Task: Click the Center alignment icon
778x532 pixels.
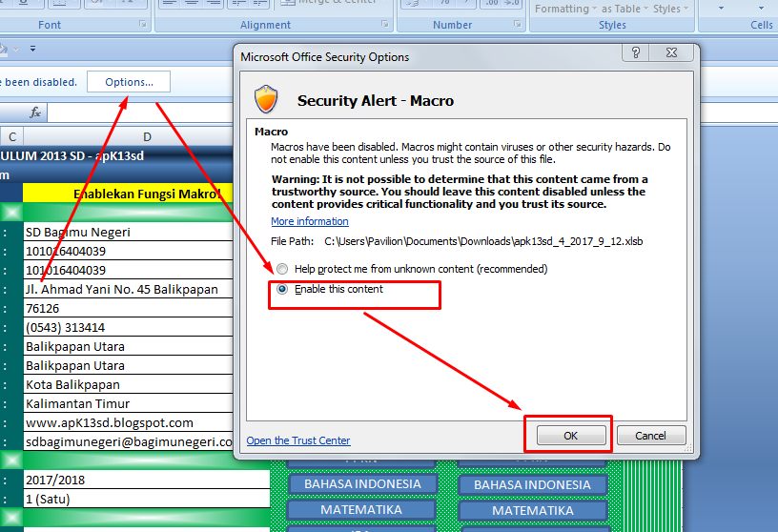Action: point(192,3)
